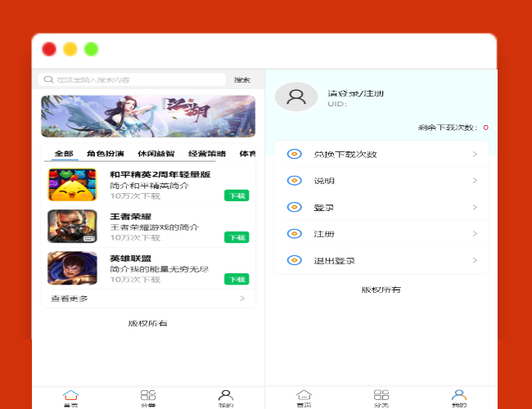Click the search magnifier icon
The image size is (532, 409).
(x=48, y=79)
